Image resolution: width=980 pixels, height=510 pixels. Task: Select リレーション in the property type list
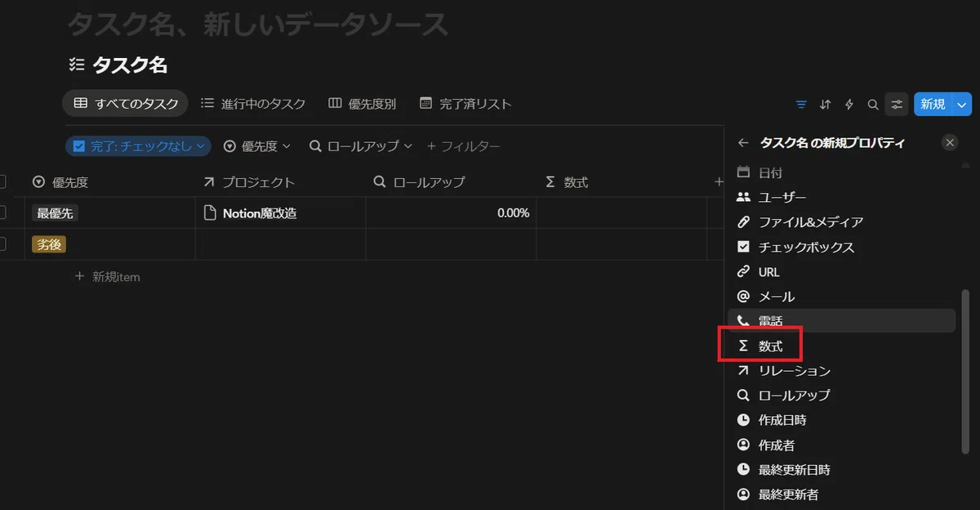[841, 370]
